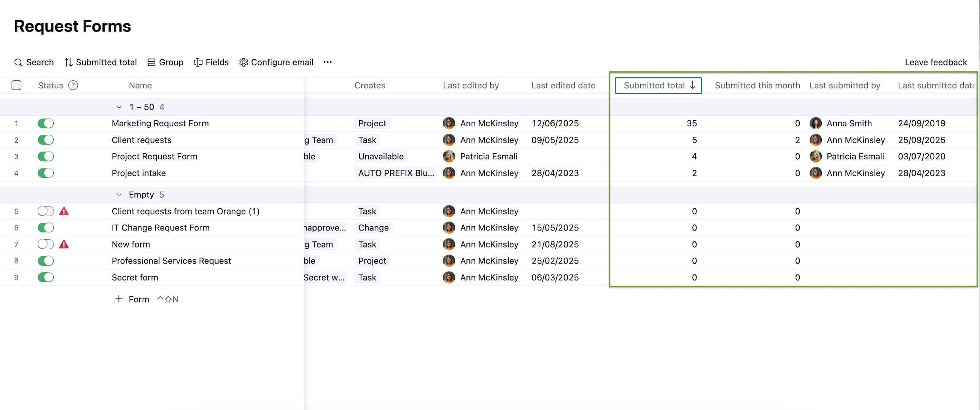Screen dimensions: 980x410
Task: Open the Project intake form
Action: point(139,173)
